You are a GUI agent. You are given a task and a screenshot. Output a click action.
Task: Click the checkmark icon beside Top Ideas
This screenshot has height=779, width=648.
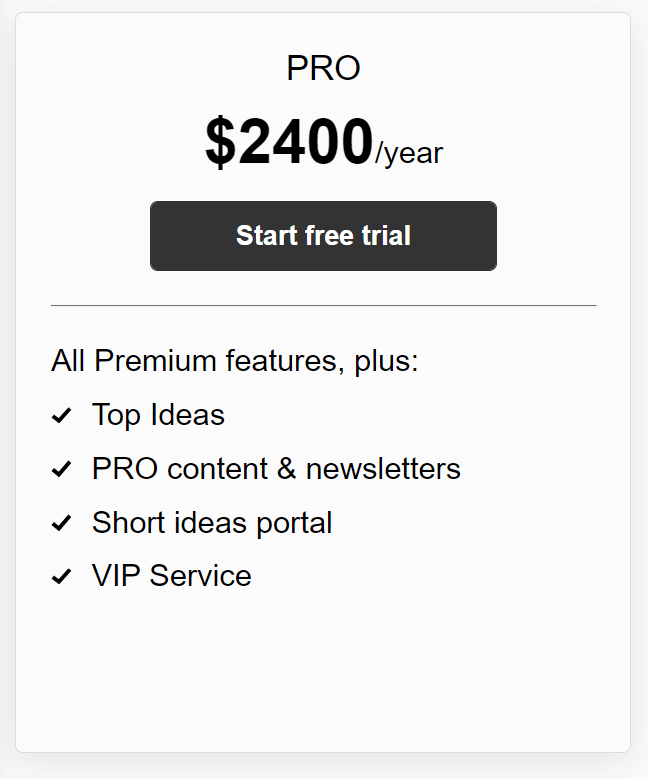click(x=62, y=415)
